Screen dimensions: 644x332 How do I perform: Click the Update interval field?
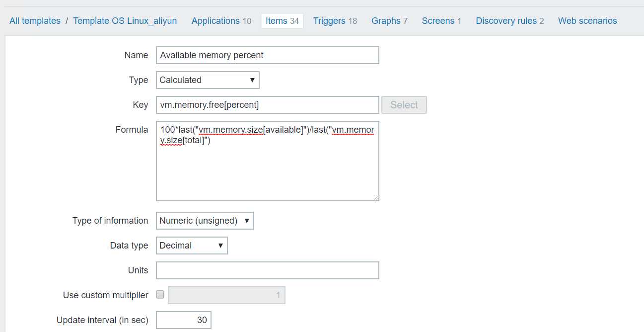pyautogui.click(x=184, y=320)
